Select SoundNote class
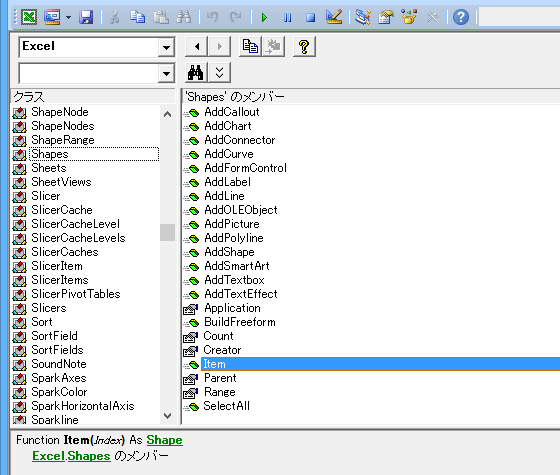Viewport: 560px width, 475px height. (59, 364)
